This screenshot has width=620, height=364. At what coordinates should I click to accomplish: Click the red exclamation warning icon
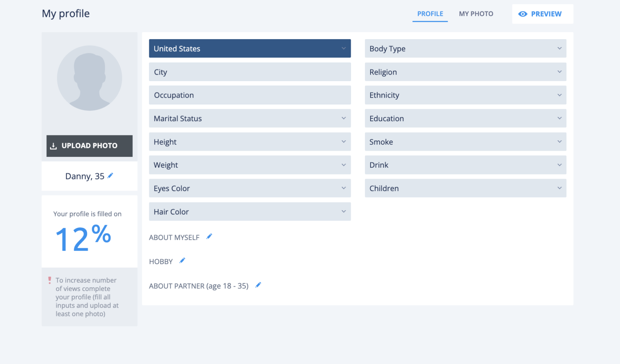(x=50, y=280)
